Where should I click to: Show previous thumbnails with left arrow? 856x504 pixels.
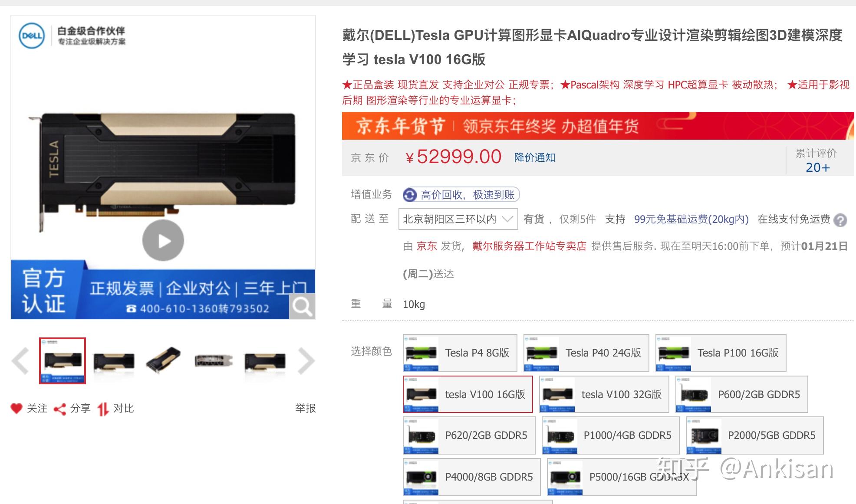tap(20, 361)
